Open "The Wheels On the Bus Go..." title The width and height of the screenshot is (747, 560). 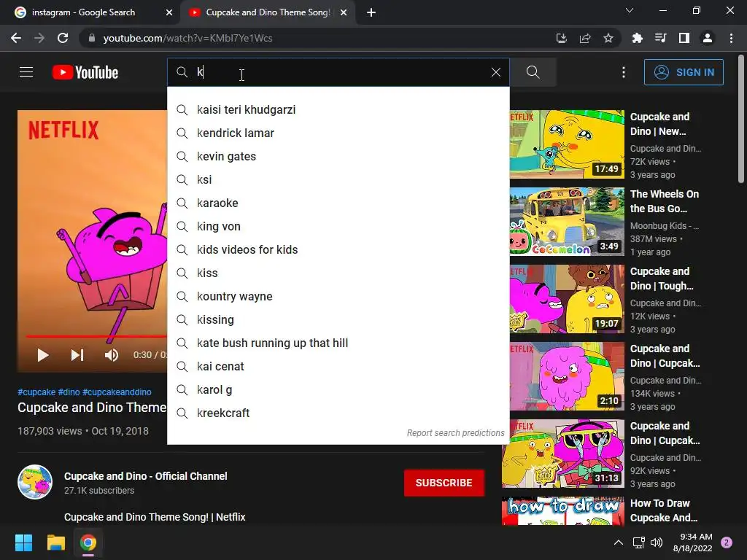tap(665, 201)
